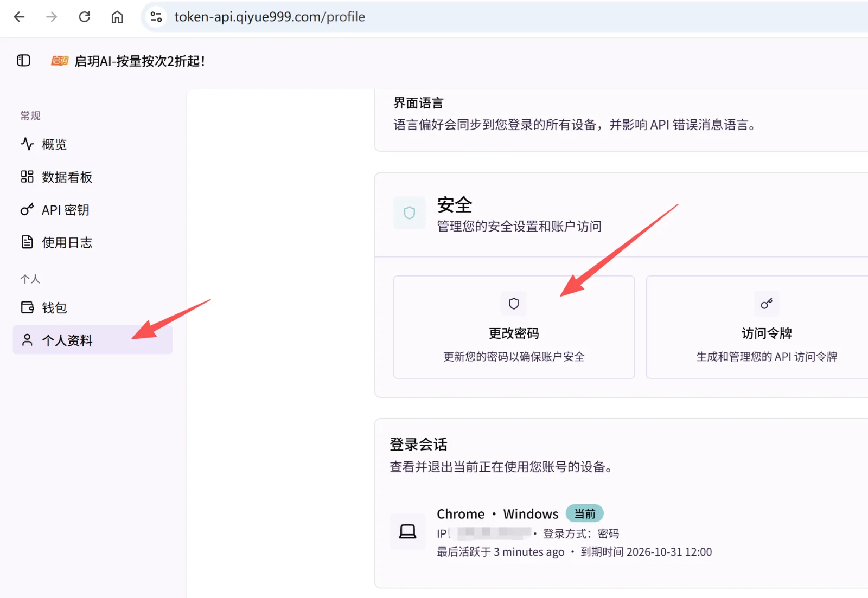
Task: Go to browser home page icon
Action: click(x=117, y=17)
